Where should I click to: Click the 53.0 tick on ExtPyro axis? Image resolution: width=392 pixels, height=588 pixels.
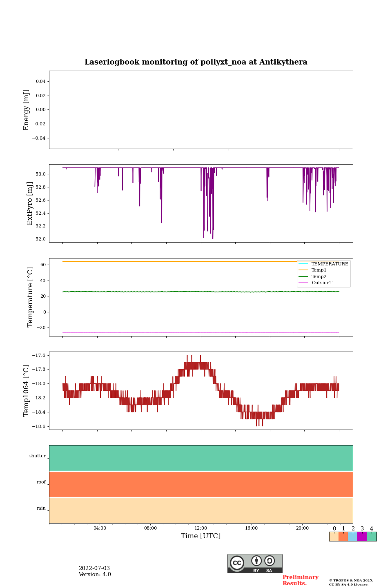coord(41,174)
